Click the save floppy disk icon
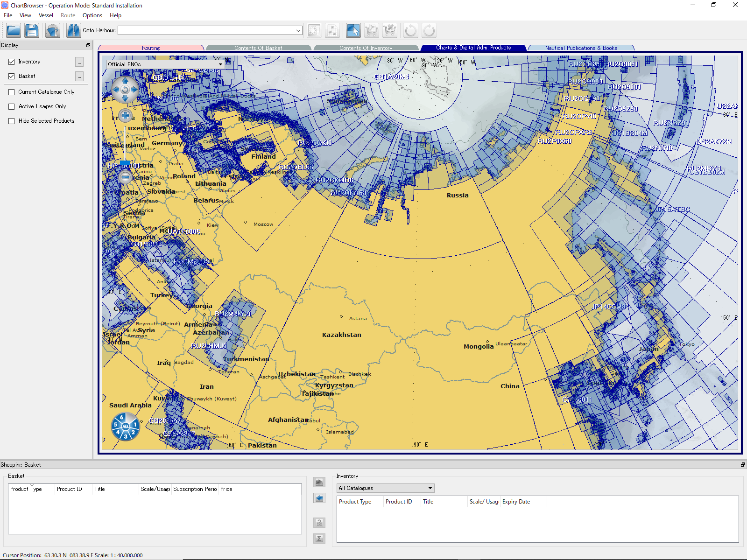747x560 pixels. (32, 31)
